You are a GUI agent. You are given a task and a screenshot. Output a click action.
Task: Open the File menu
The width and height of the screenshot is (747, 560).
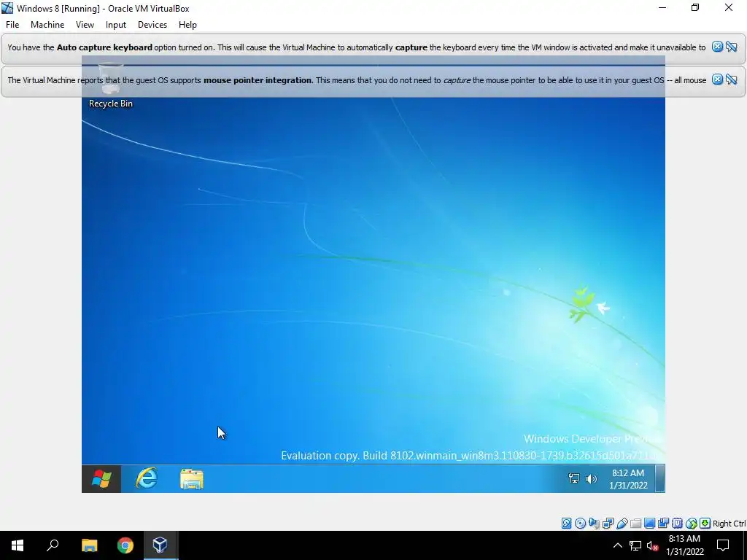pos(12,25)
